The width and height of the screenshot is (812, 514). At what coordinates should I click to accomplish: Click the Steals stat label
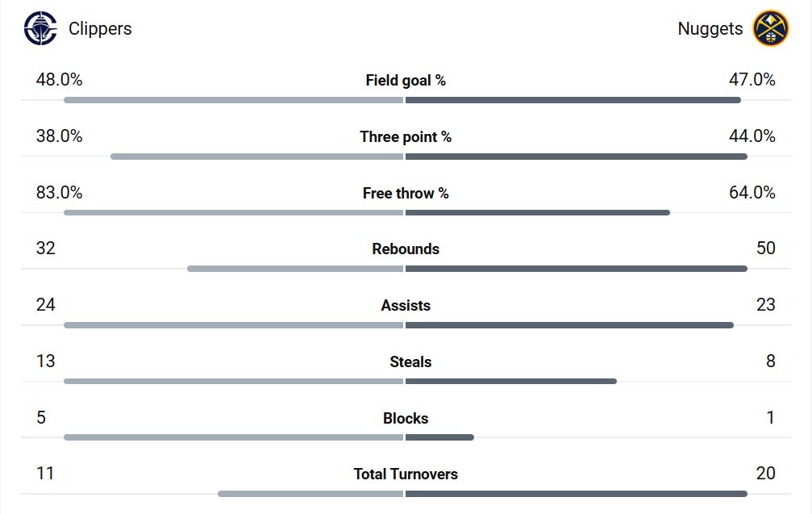pyautogui.click(x=410, y=362)
